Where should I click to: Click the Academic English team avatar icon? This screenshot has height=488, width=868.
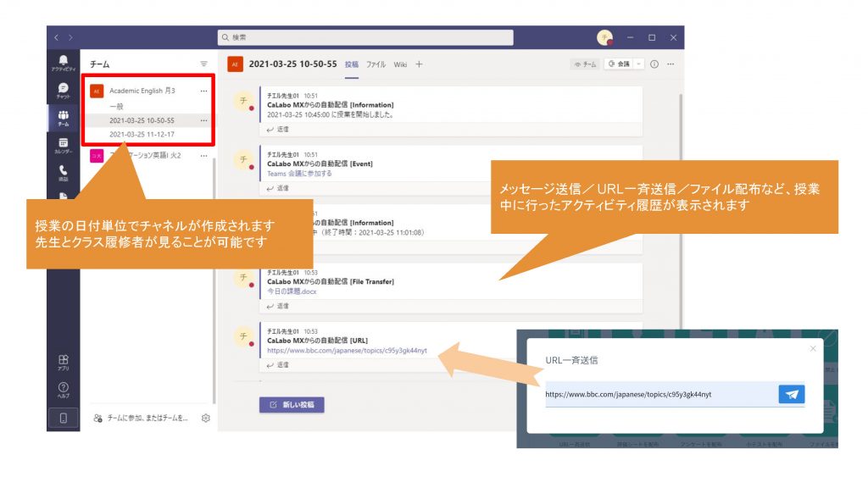point(97,91)
